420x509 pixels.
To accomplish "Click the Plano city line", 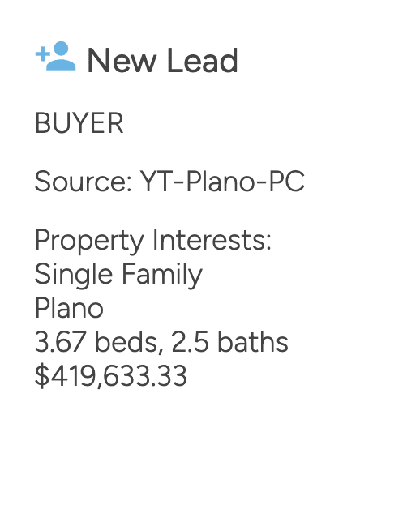I will pos(69,308).
